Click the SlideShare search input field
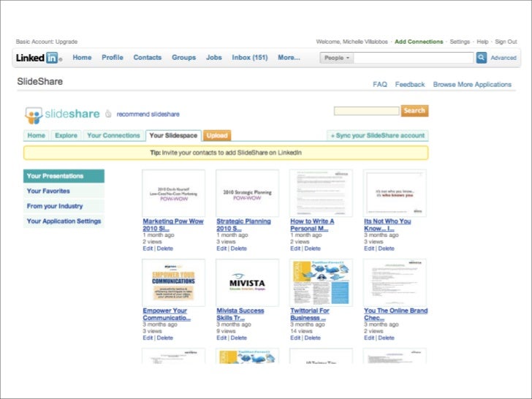This screenshot has height=399, width=532. pos(366,111)
